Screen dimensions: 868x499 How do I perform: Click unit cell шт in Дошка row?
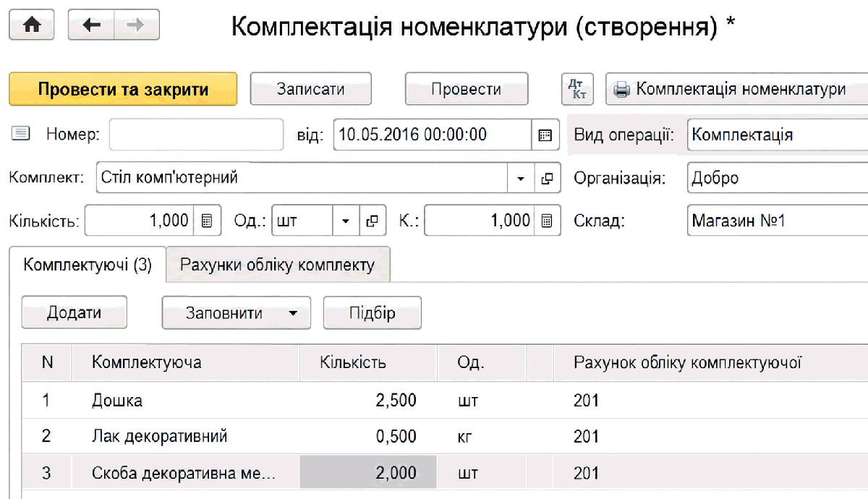click(482, 400)
